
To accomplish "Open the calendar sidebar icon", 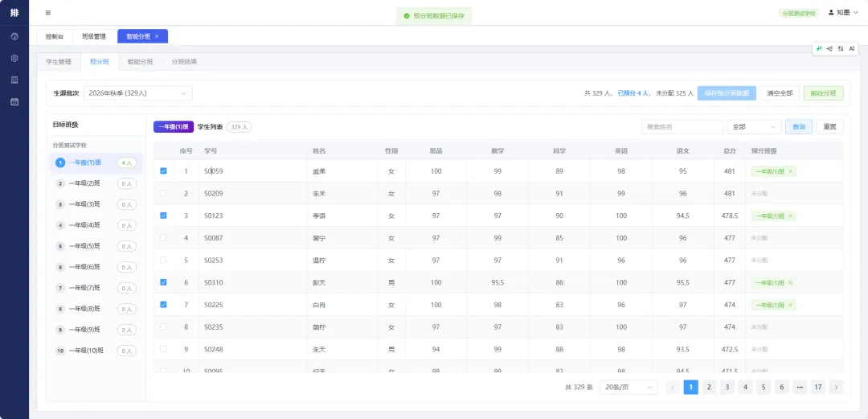I will point(14,101).
